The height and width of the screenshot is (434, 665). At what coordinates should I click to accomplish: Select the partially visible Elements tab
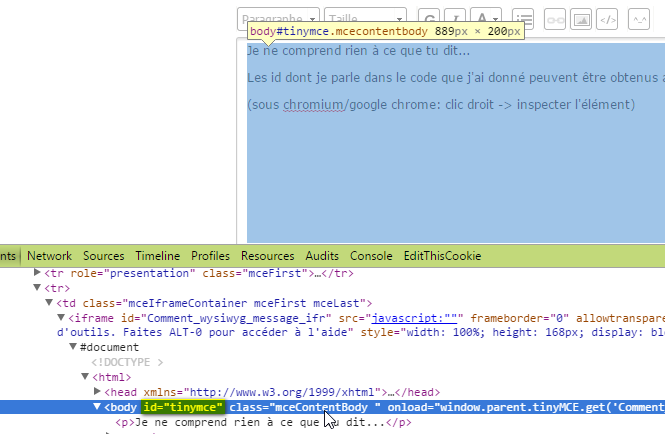pyautogui.click(x=8, y=256)
